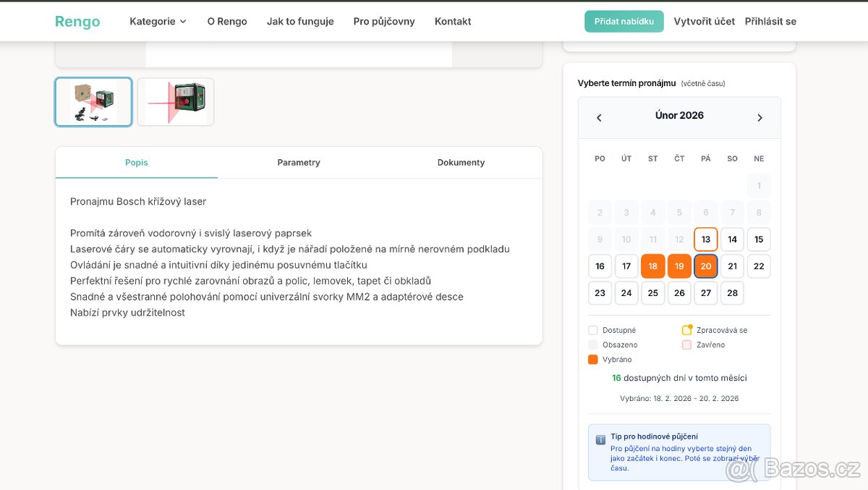
Task: Deselect the highlighted day 18
Action: point(652,266)
